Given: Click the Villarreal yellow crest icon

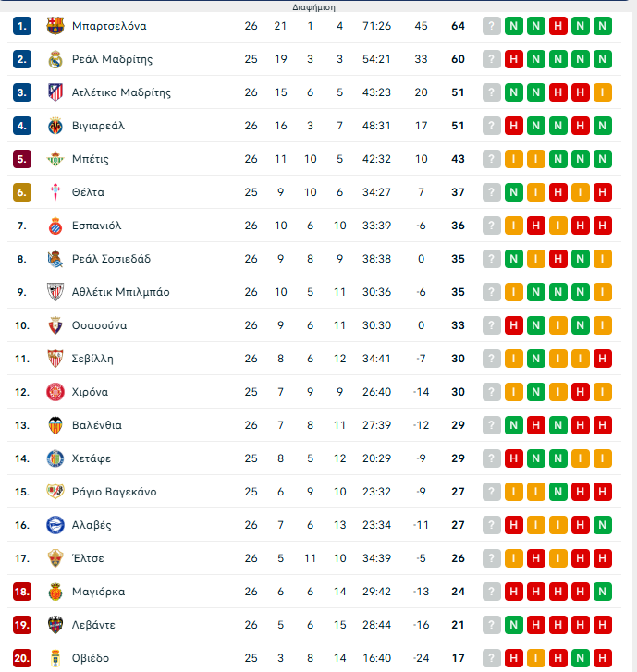Looking at the screenshot, I should (55, 126).
